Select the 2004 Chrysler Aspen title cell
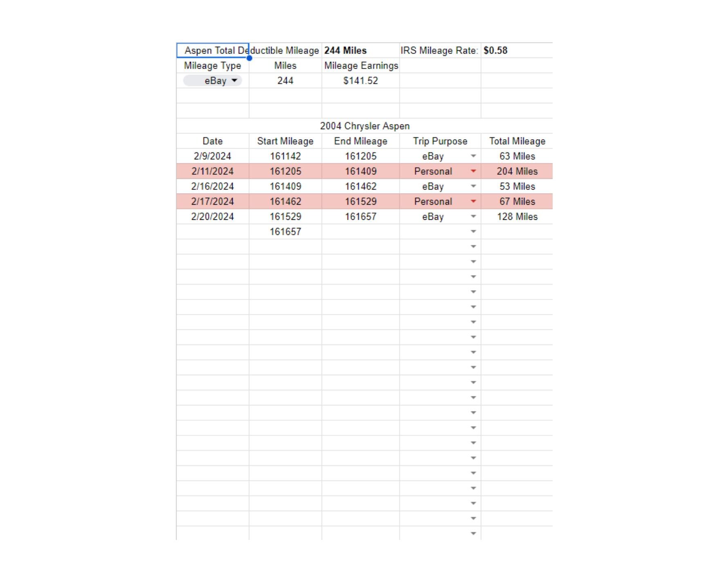The image size is (728, 582). tap(365, 126)
